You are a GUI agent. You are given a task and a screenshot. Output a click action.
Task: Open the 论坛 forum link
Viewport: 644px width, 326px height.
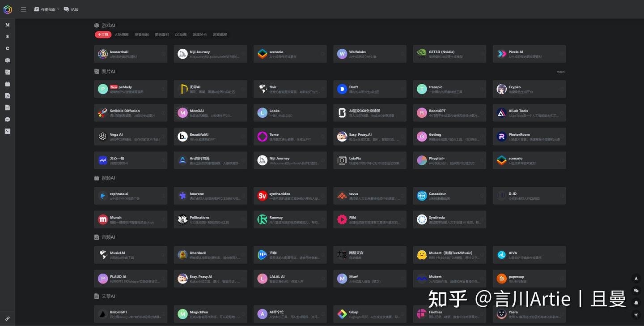click(71, 9)
